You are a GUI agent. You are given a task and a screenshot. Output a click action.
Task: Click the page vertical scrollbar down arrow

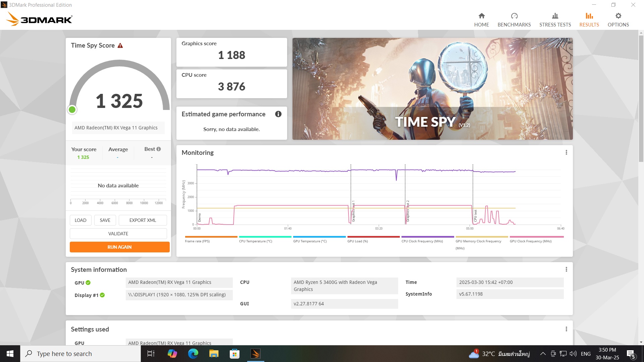click(x=641, y=342)
